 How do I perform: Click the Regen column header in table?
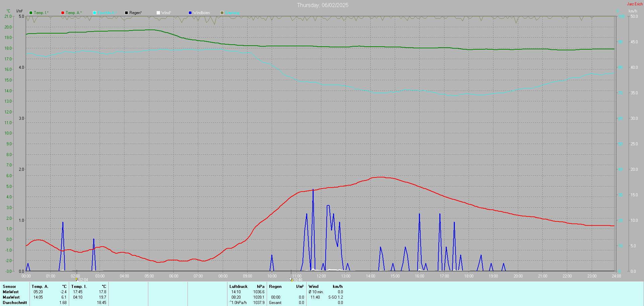(275, 287)
